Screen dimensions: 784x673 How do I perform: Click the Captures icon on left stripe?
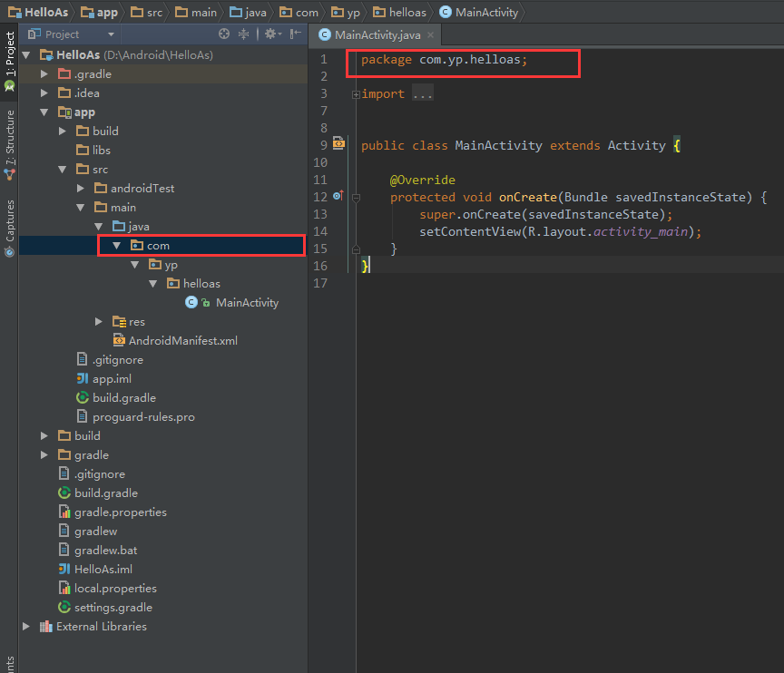[x=9, y=252]
